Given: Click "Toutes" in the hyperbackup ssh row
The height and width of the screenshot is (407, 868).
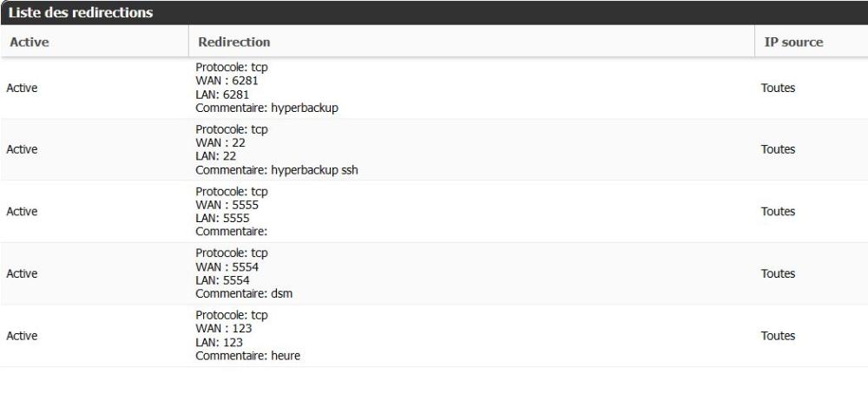Looking at the screenshot, I should [x=778, y=149].
